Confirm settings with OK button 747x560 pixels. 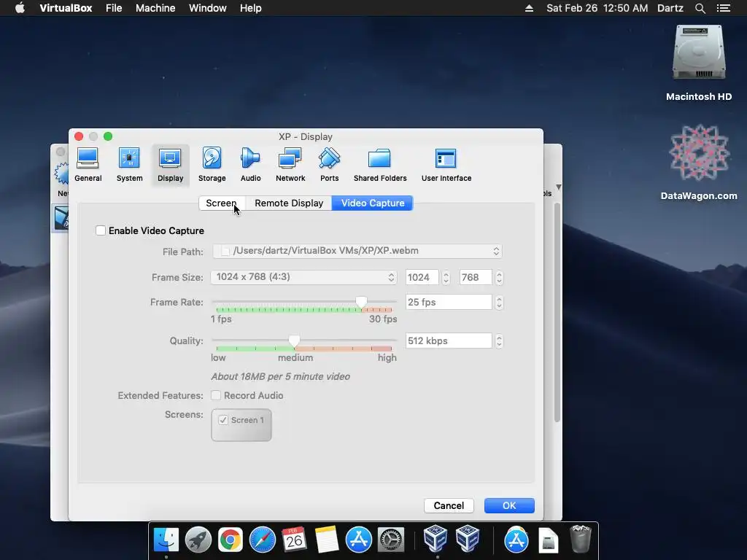(x=509, y=506)
